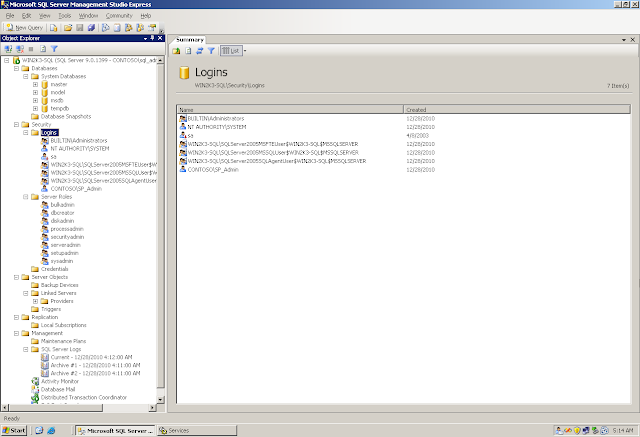This screenshot has height=437, width=640.
Task: Click Connect icon in Object Explorer
Action: (x=8, y=49)
